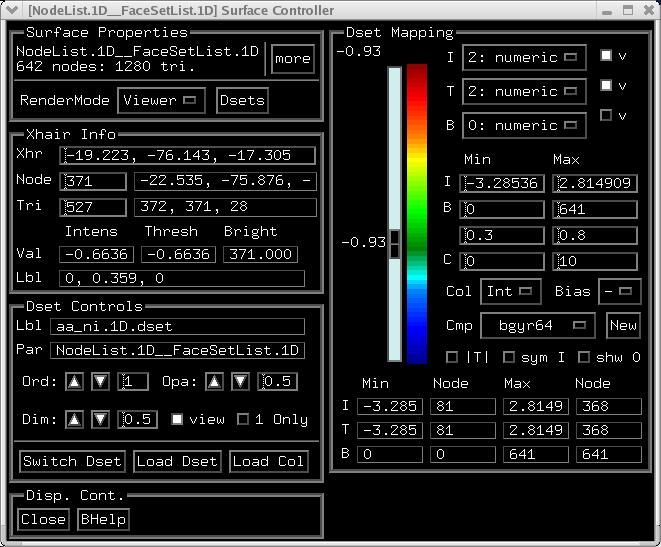Click the threshold slider handle

394,242
